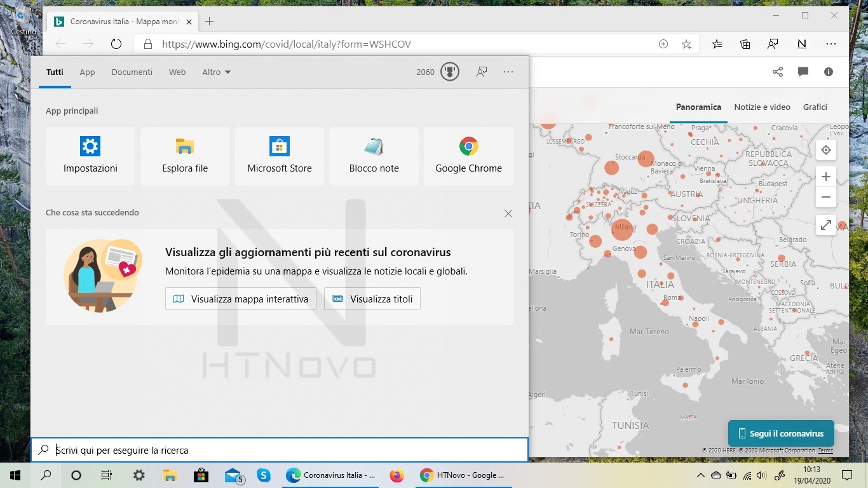Switch to Notizie e video tab

tap(762, 107)
